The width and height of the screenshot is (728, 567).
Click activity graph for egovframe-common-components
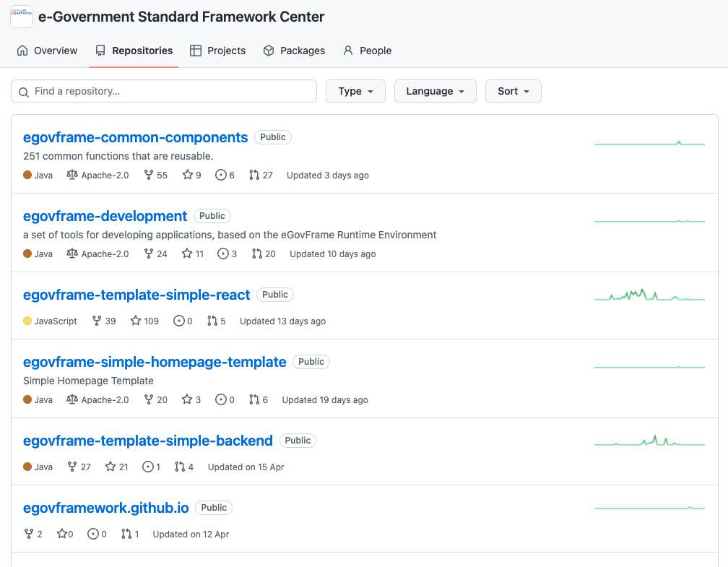click(x=649, y=143)
